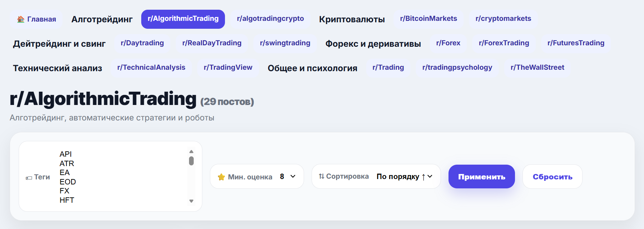Image resolution: width=644 pixels, height=229 pixels.
Task: Click the star icon beside Мин. оценка
Action: [x=221, y=177]
